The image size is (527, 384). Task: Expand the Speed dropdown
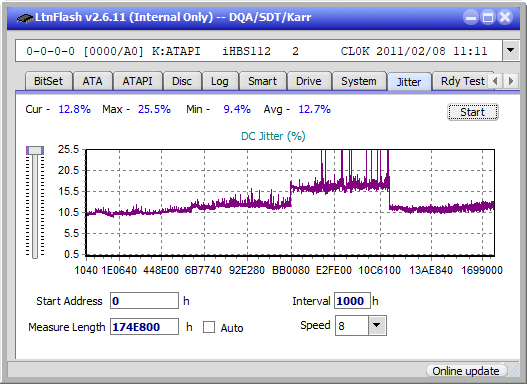(377, 325)
